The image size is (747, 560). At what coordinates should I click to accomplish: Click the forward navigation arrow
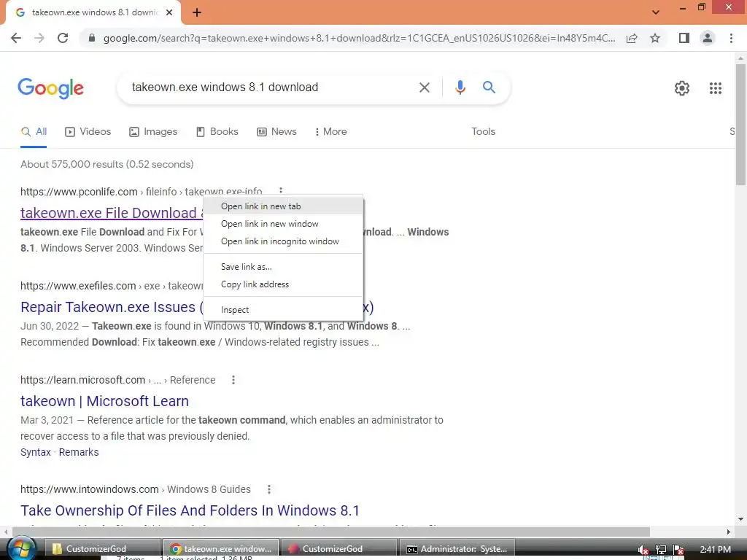[x=39, y=38]
